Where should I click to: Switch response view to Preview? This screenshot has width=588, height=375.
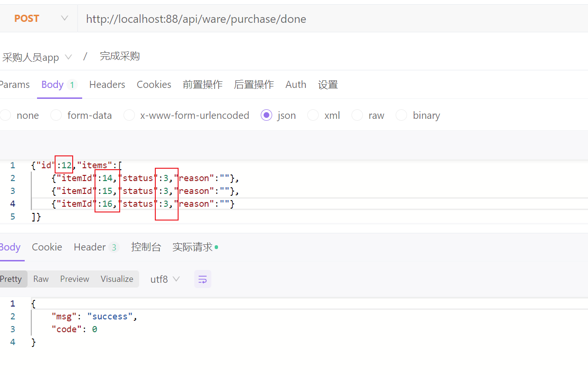point(75,279)
